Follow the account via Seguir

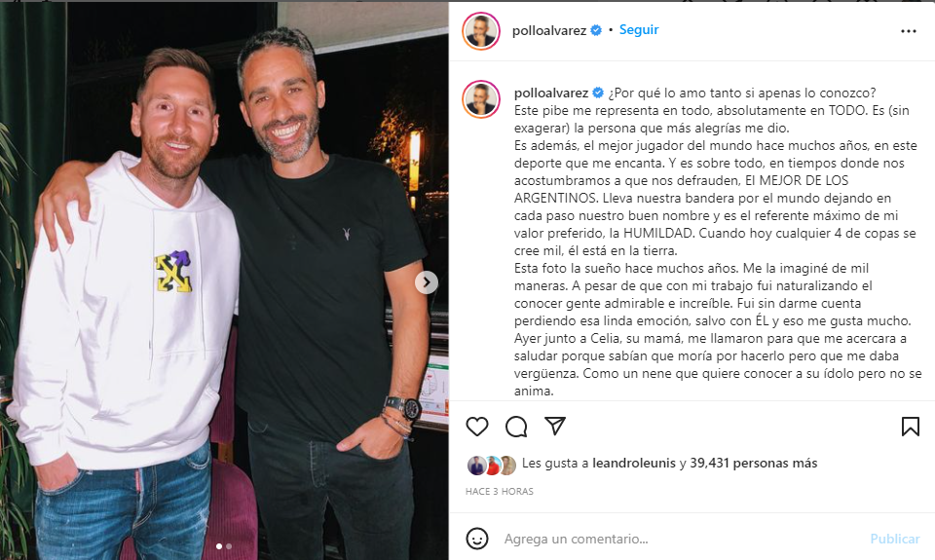pyautogui.click(x=639, y=30)
